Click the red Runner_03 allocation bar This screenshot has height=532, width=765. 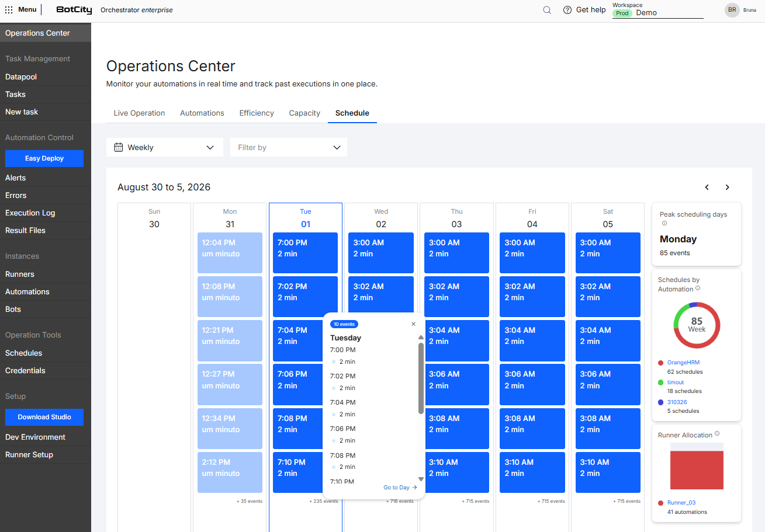coord(697,470)
